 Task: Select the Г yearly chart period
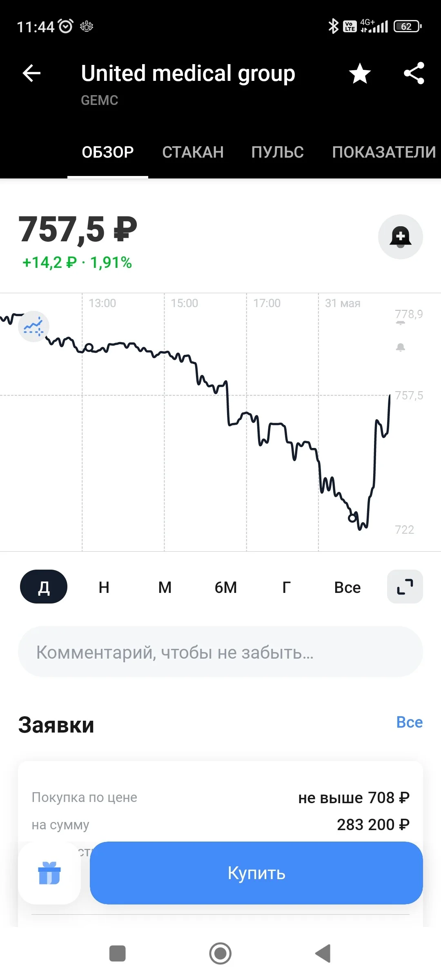[287, 587]
